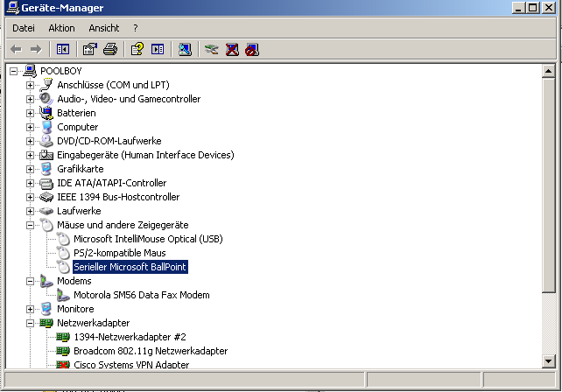Click the Netzwerkadapter category card icon
Image resolution: width=562 pixels, height=392 pixels.
click(x=46, y=323)
